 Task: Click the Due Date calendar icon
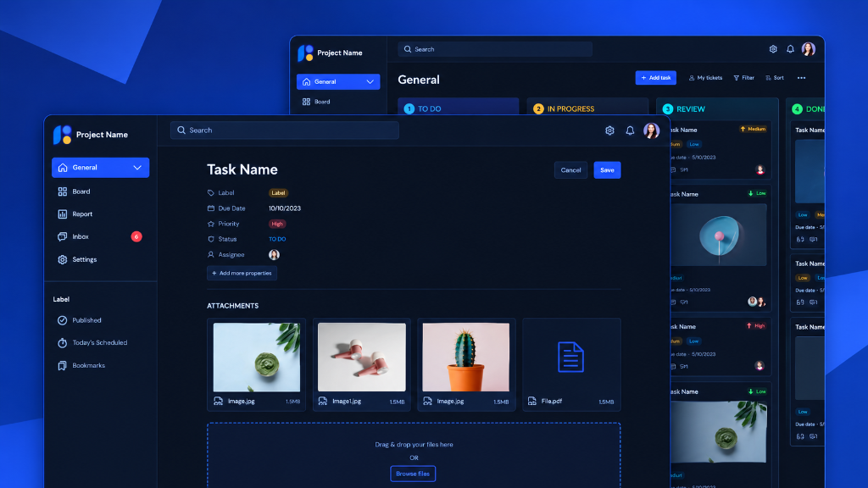coord(211,208)
